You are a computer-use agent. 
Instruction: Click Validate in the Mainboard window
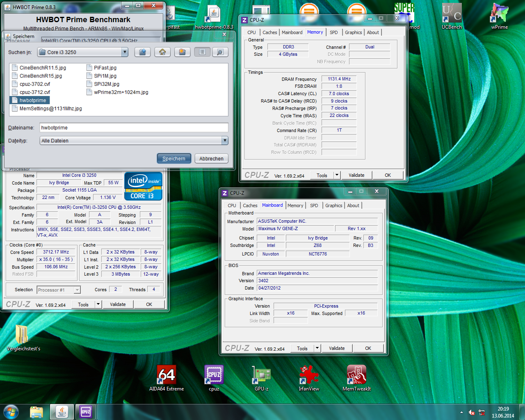pos(337,348)
